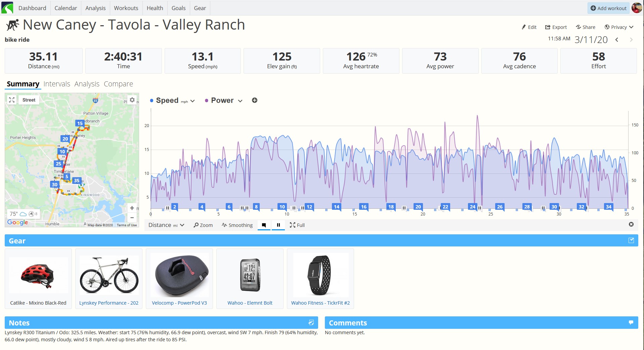
Task: Open Lynskey Performance bike thumbnail
Action: pos(109,275)
